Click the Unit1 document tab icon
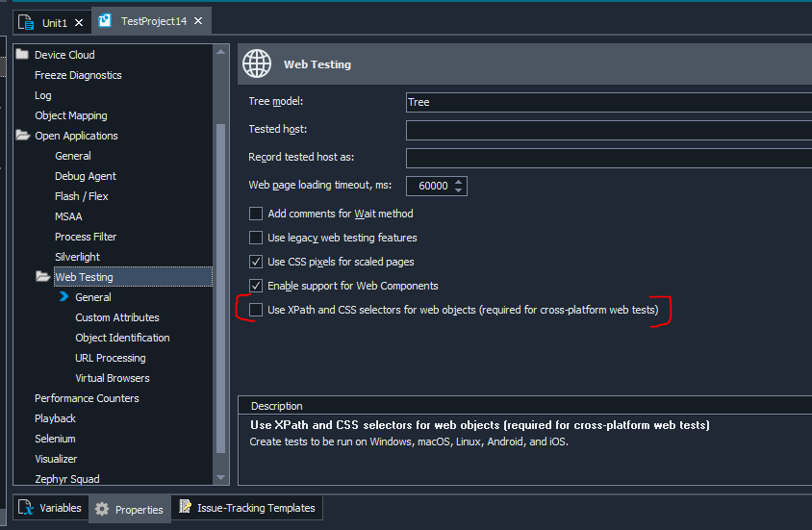This screenshot has height=530, width=812. click(x=26, y=23)
